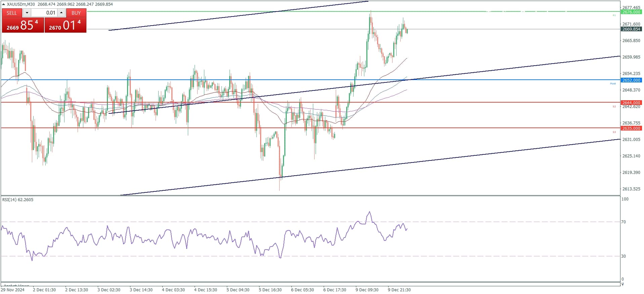This screenshot has height=294, width=644.
Task: Click the 2659.985 price scale value
Action: [631, 57]
